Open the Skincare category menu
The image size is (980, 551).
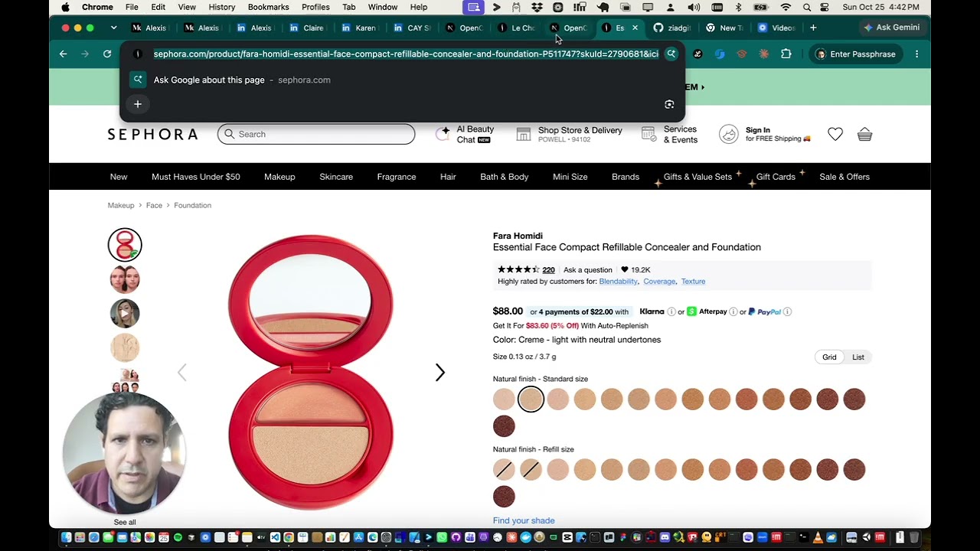tap(336, 177)
